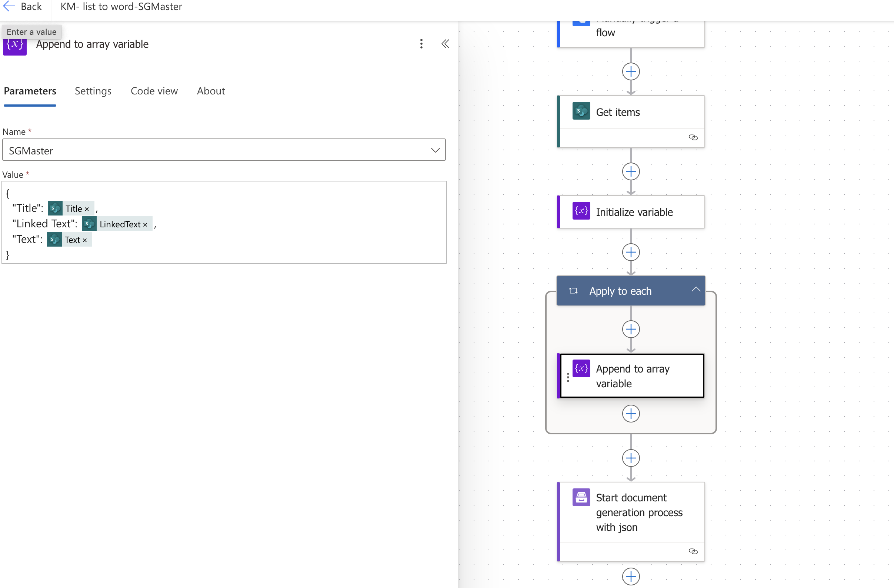
Task: Click inside the Value input field
Action: pyautogui.click(x=263, y=240)
